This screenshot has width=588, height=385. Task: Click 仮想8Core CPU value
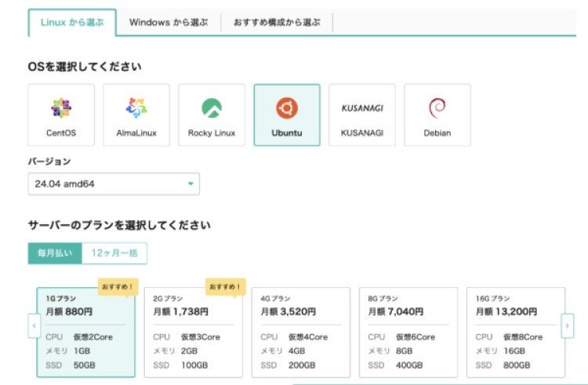tap(523, 337)
